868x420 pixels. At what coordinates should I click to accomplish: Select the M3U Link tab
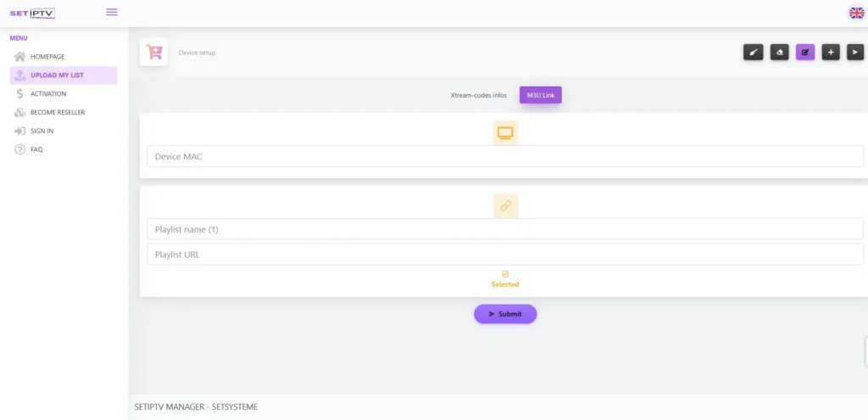click(x=540, y=95)
